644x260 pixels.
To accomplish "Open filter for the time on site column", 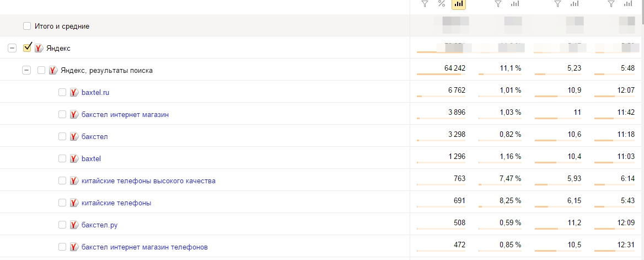I will pyautogui.click(x=611, y=4).
